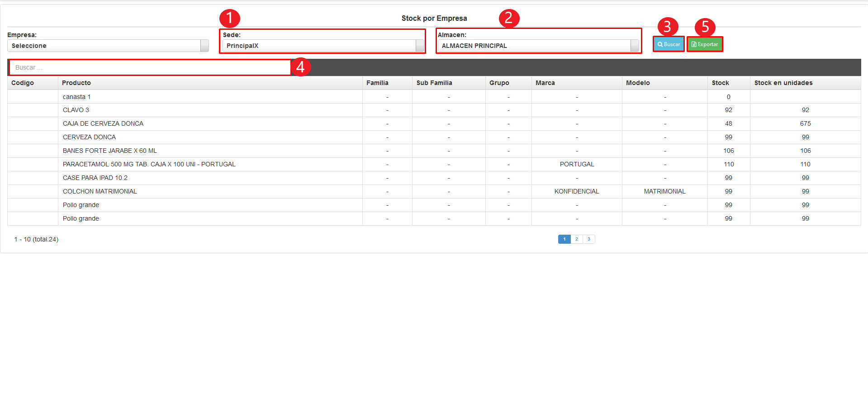Screen dimensions: 868x397
Task: Go to page 3 of results
Action: (x=589, y=239)
